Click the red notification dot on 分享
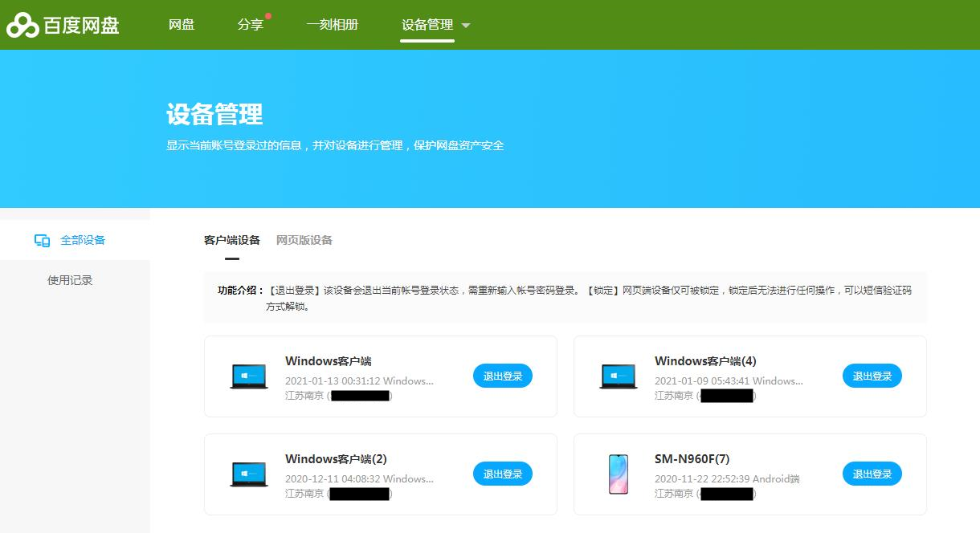 pos(268,15)
